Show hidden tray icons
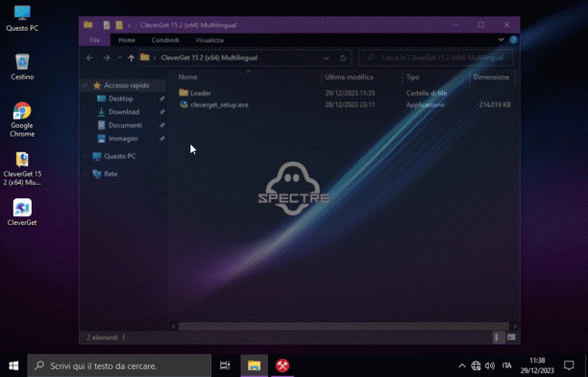Viewport: 588px width, 377px height. 462,365
